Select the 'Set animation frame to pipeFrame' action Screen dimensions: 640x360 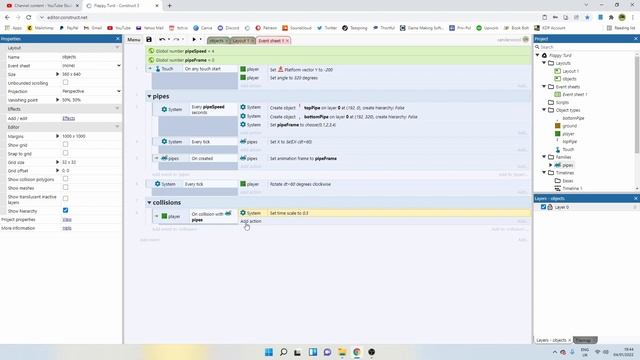303,158
